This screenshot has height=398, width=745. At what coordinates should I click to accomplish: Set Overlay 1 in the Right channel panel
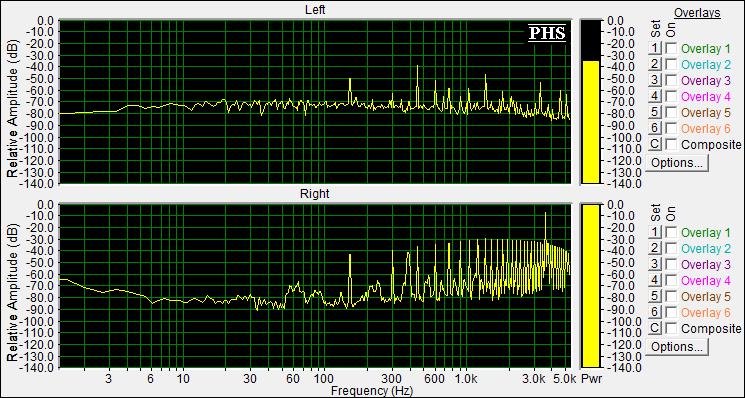655,232
